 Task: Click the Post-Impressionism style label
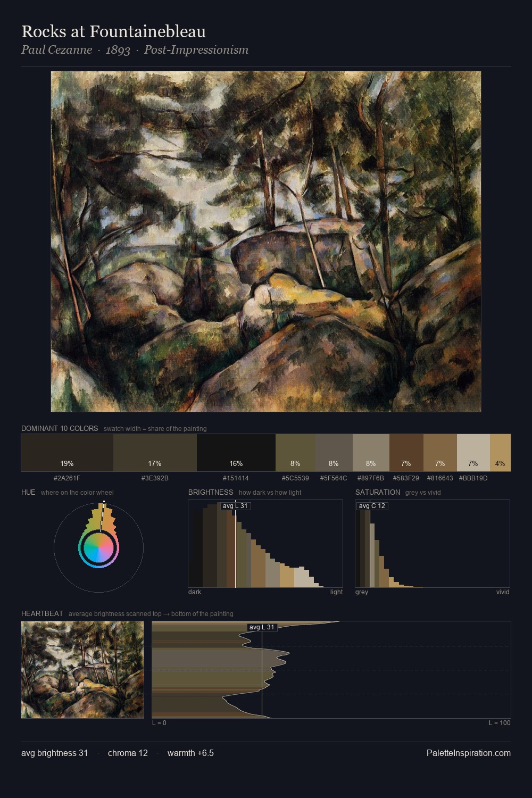pyautogui.click(x=196, y=50)
